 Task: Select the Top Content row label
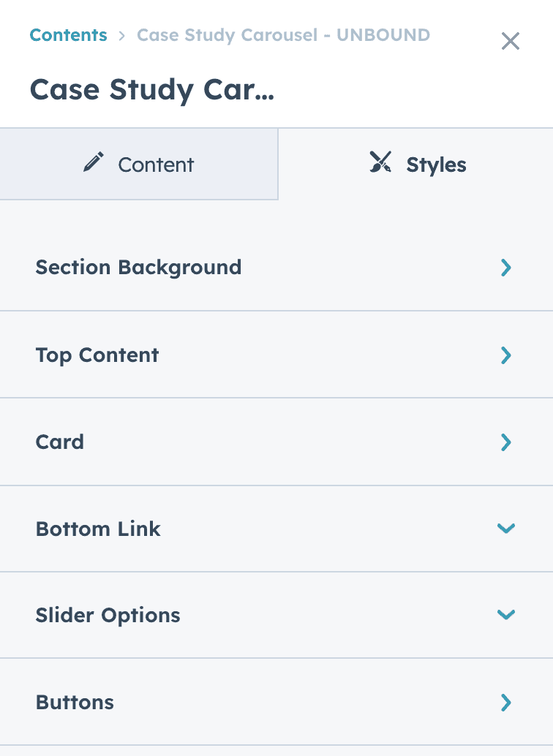97,355
